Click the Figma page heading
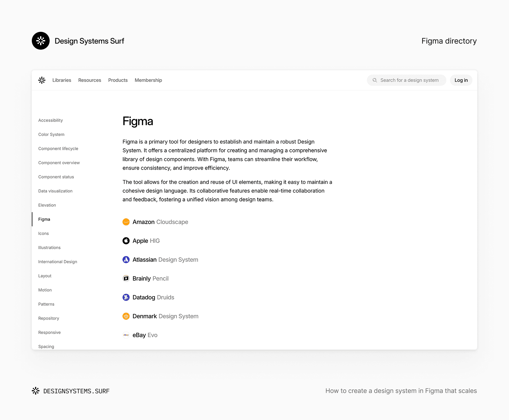Viewport: 509px width, 420px height. [x=138, y=121]
